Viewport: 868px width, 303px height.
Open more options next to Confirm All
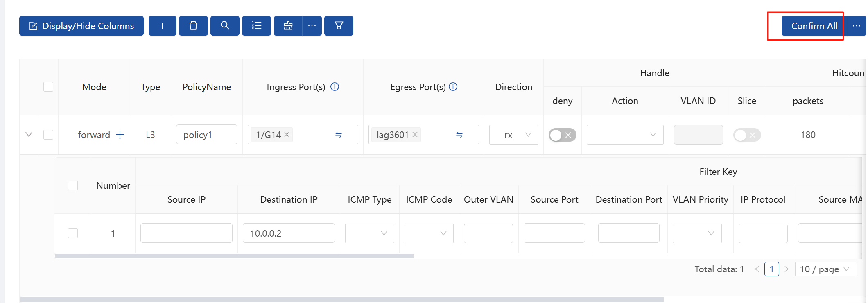856,26
